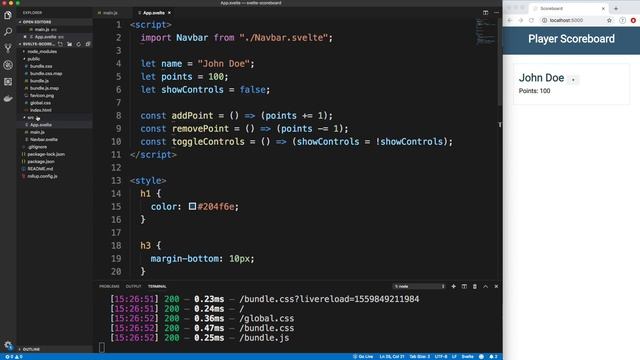Select the Terminal panel tab
The image size is (640, 360).
click(x=157, y=287)
